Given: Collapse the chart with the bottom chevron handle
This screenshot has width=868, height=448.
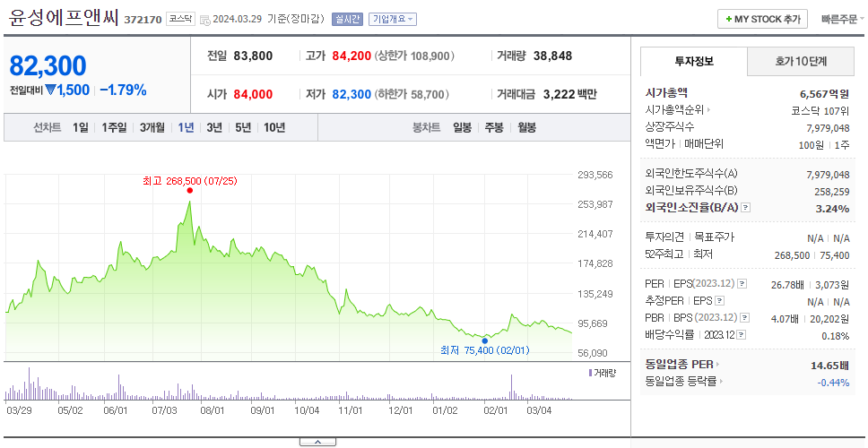Looking at the screenshot, I should (x=317, y=442).
